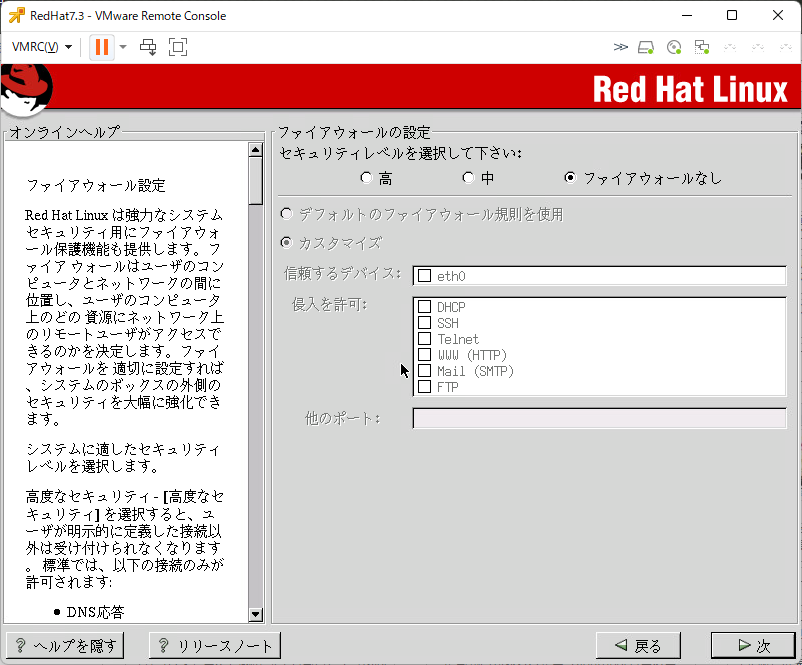This screenshot has width=802, height=665.
Task: Click the help panel scroll down arrow
Action: tap(255, 614)
